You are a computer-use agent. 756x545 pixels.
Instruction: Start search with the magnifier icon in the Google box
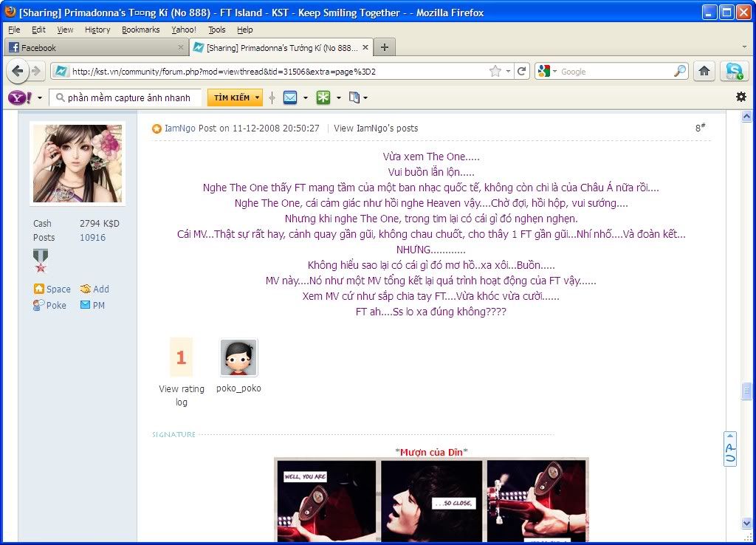pyautogui.click(x=680, y=72)
